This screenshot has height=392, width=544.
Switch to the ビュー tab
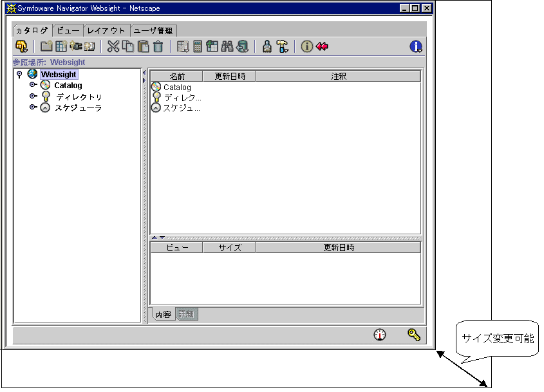click(x=68, y=30)
